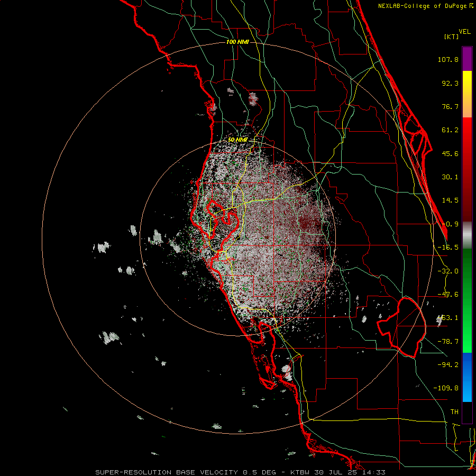Click the 'VEL' legend title
The width and height of the screenshot is (476, 476).
(x=464, y=32)
